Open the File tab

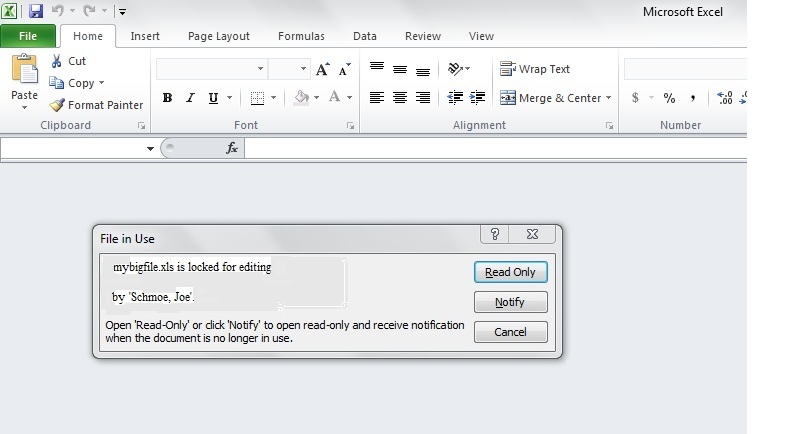click(x=28, y=36)
